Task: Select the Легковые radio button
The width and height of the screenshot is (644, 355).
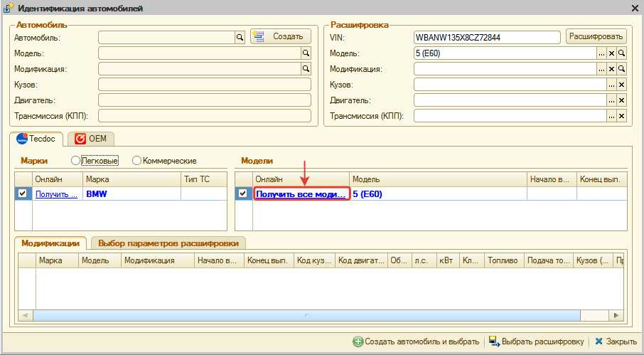Action: coord(75,161)
